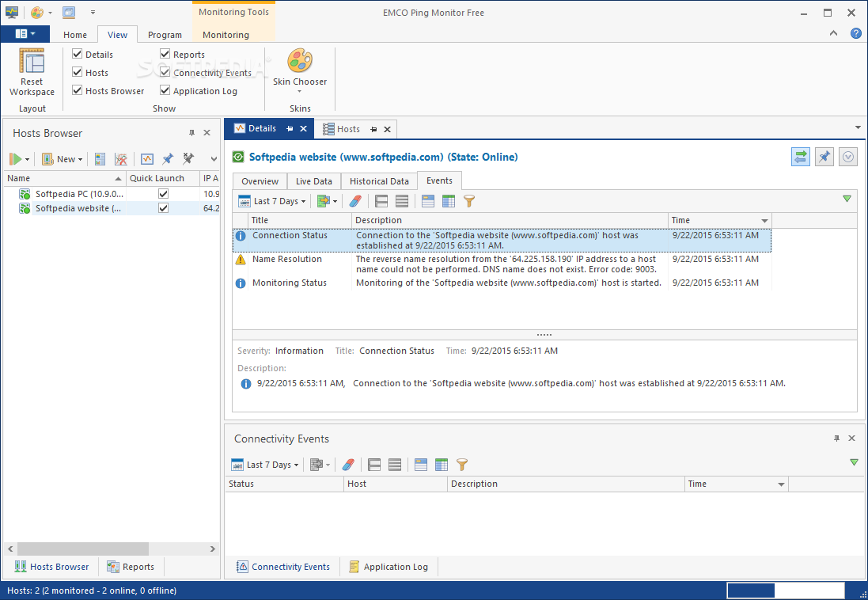Select the Connectivity Events bottom tab

(283, 567)
